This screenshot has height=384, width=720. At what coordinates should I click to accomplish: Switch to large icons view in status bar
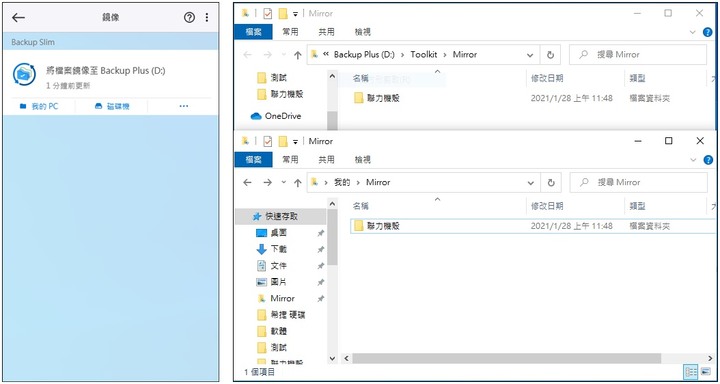(x=705, y=372)
